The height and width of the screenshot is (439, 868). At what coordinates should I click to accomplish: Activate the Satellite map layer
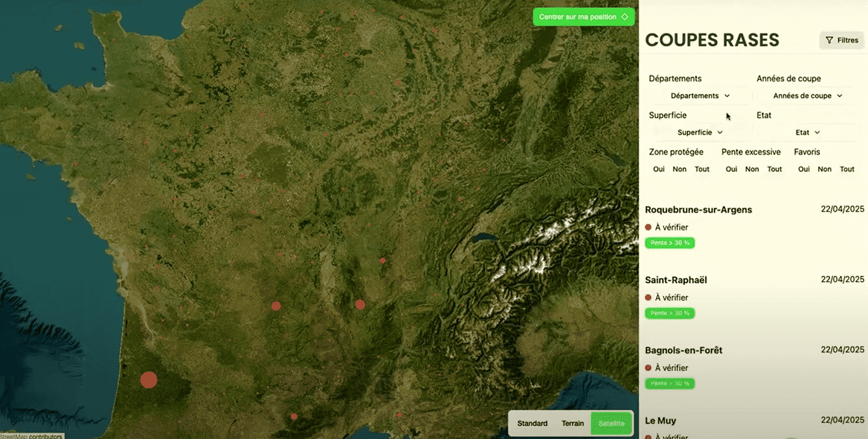click(x=611, y=423)
